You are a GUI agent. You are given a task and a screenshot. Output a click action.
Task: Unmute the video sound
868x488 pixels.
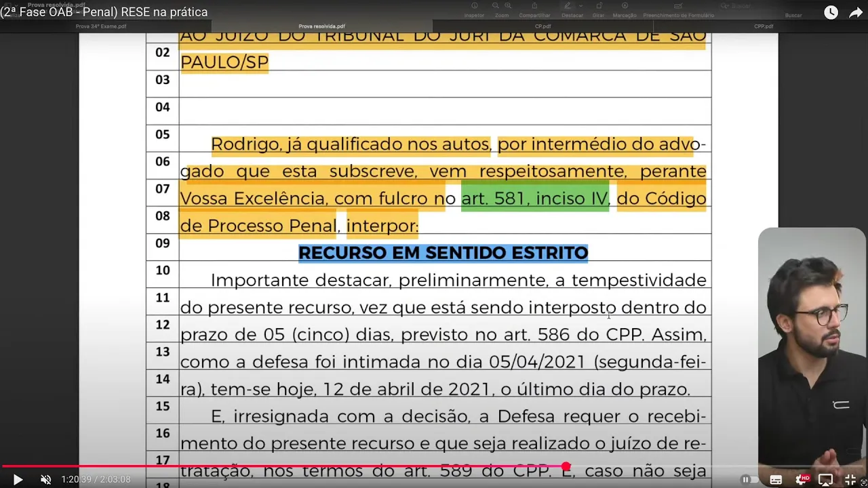click(45, 479)
